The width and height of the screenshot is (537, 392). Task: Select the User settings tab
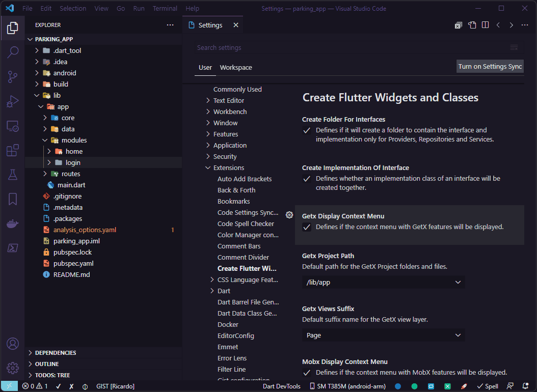(x=205, y=68)
